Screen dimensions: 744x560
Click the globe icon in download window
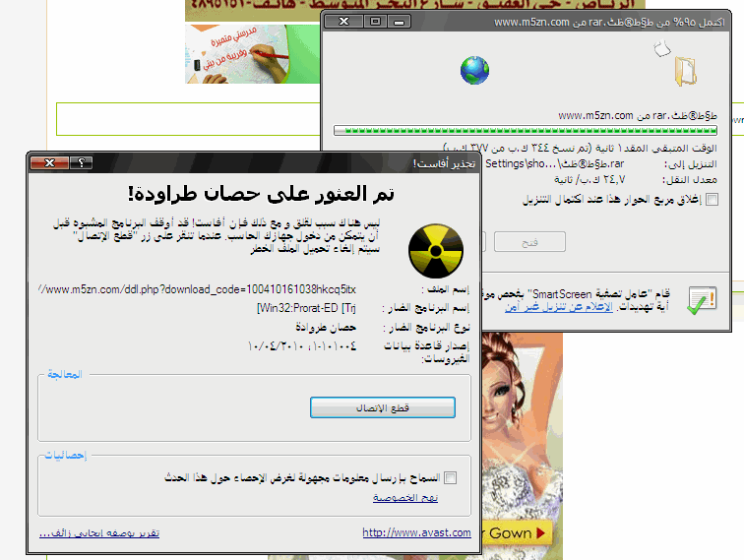point(474,70)
